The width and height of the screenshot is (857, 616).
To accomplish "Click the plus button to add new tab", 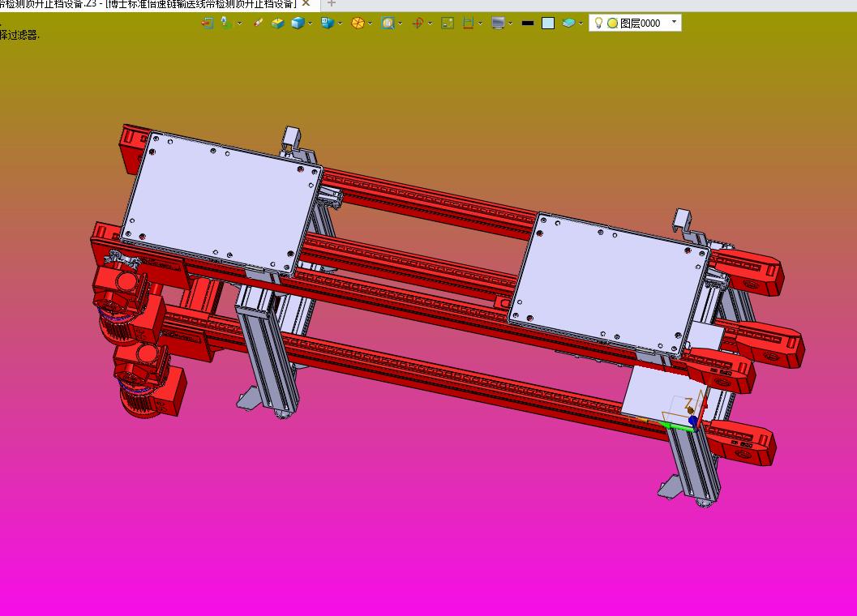I will (x=332, y=3).
